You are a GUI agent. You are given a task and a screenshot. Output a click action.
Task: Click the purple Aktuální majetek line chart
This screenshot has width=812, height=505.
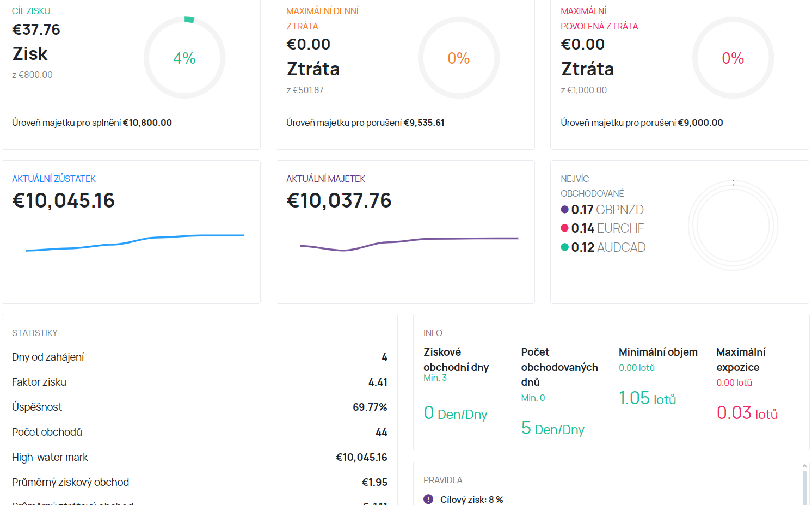coord(409,244)
